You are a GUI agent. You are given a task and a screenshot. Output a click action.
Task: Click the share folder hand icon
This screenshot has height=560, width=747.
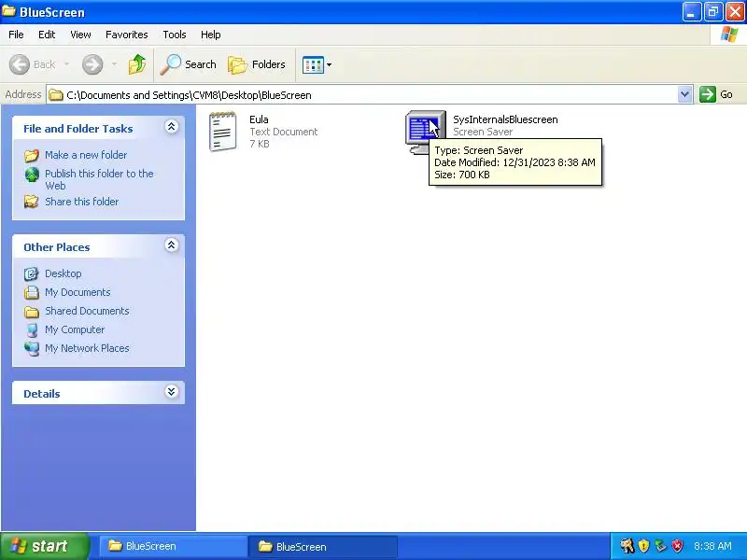[x=32, y=202]
